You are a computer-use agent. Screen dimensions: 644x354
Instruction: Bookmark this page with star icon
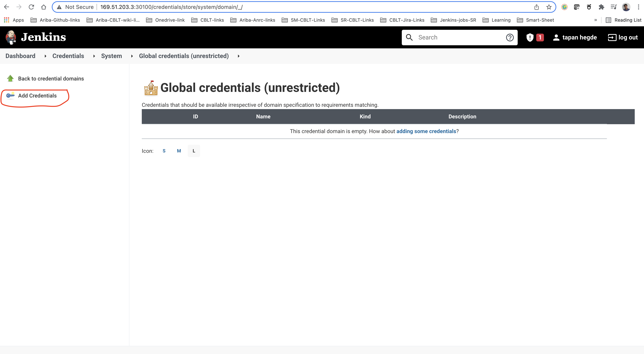(549, 7)
